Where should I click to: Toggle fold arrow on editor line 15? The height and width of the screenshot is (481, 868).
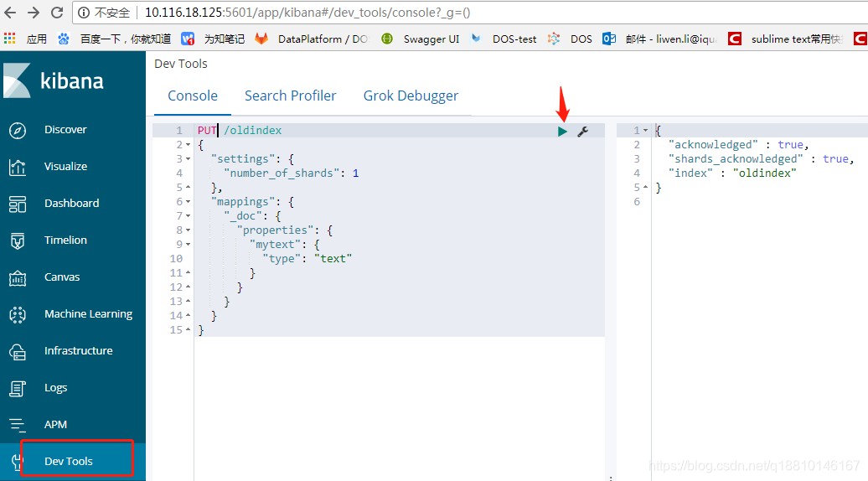pyautogui.click(x=189, y=330)
